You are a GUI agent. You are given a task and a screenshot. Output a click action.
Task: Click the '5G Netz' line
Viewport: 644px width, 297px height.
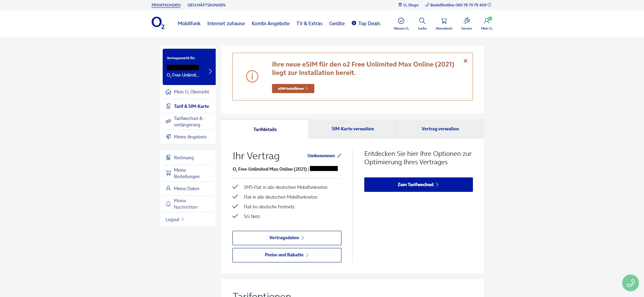(x=252, y=216)
